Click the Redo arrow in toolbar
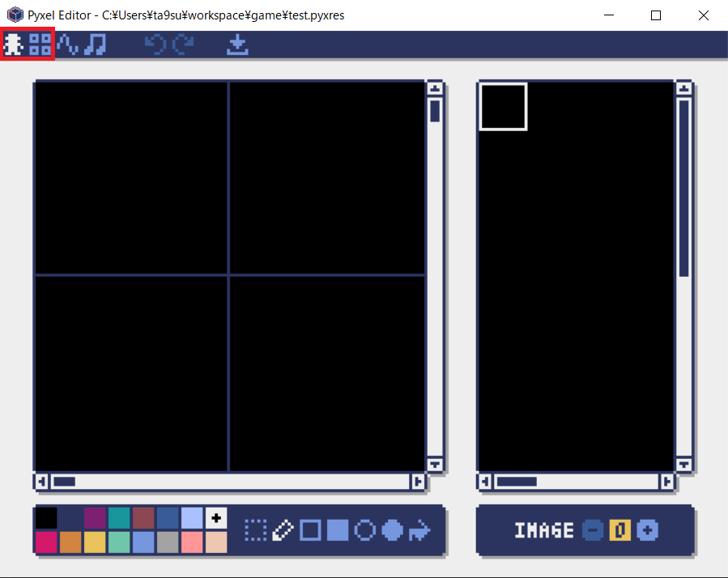The width and height of the screenshot is (728, 578). [183, 45]
